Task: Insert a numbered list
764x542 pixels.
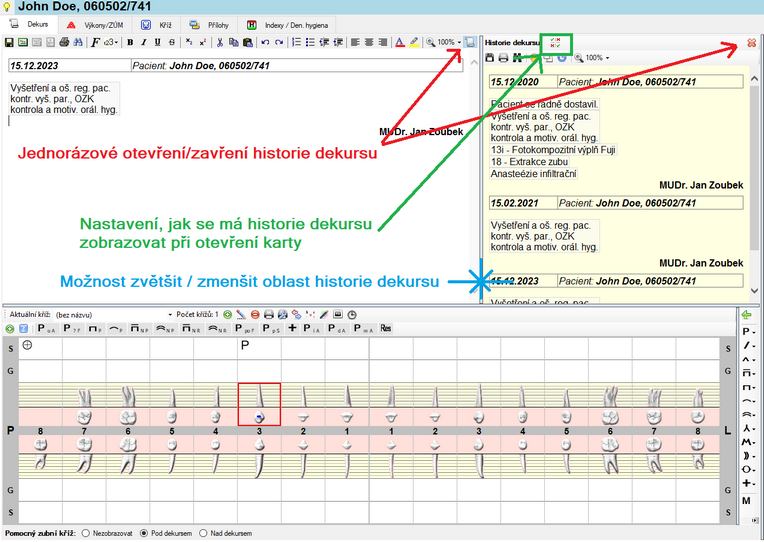Action: pyautogui.click(x=296, y=42)
